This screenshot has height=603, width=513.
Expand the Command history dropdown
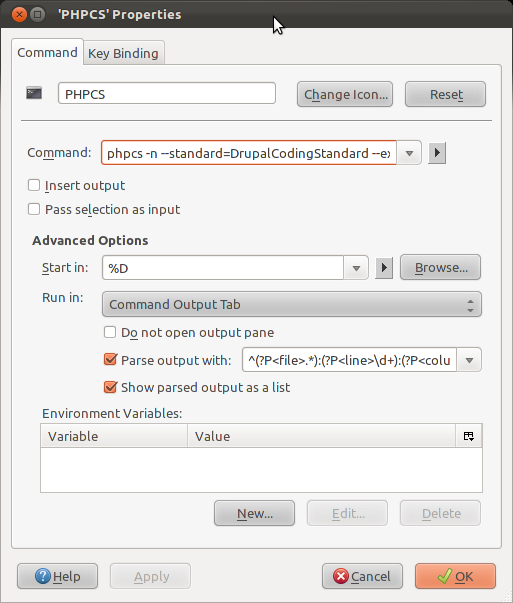(409, 153)
